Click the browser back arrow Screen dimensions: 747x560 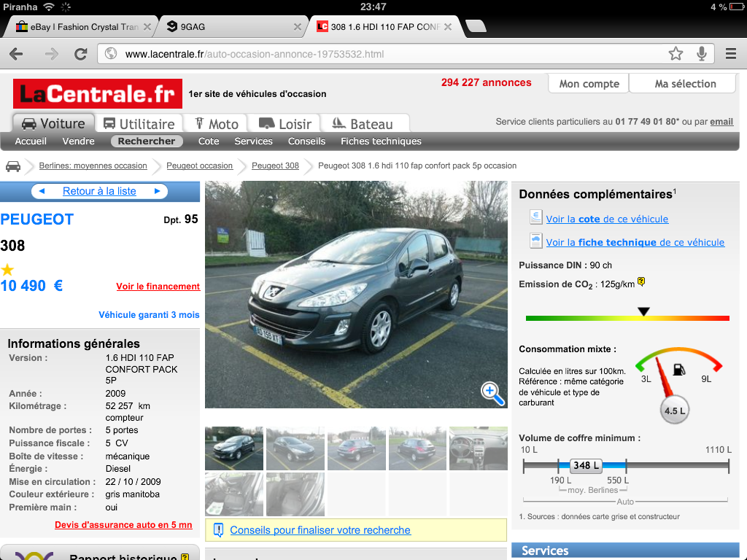pos(16,54)
